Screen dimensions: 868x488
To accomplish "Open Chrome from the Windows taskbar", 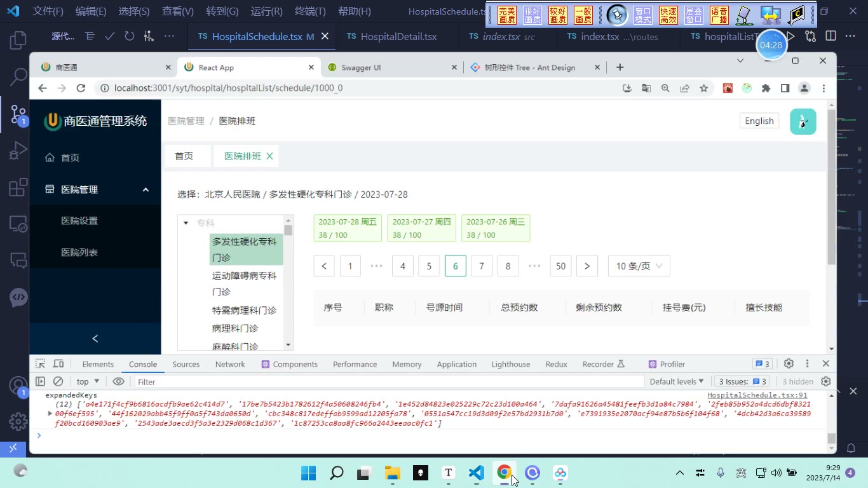I will pyautogui.click(x=504, y=472).
